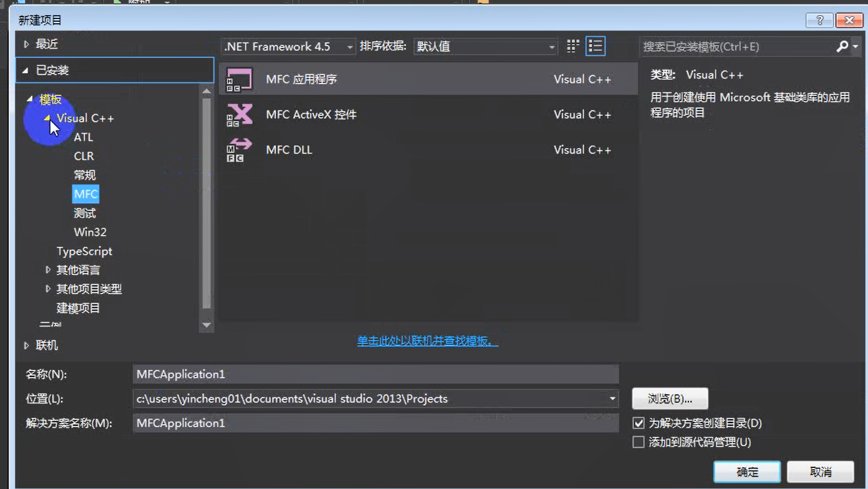Open the dialog help question mark
868x489 pixels.
click(819, 20)
